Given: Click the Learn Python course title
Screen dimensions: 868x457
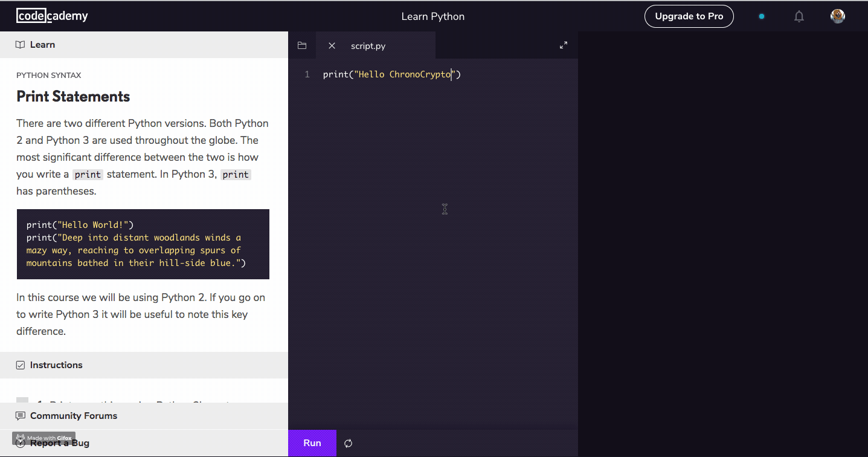Looking at the screenshot, I should click(x=433, y=16).
